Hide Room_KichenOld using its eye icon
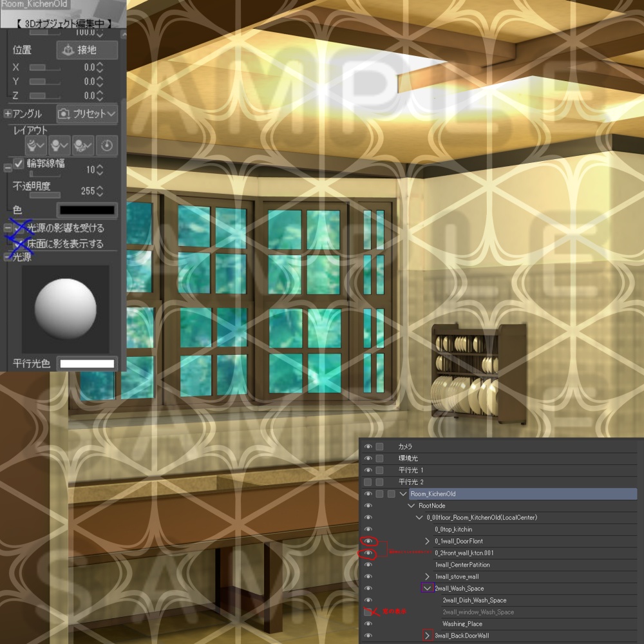 (368, 494)
